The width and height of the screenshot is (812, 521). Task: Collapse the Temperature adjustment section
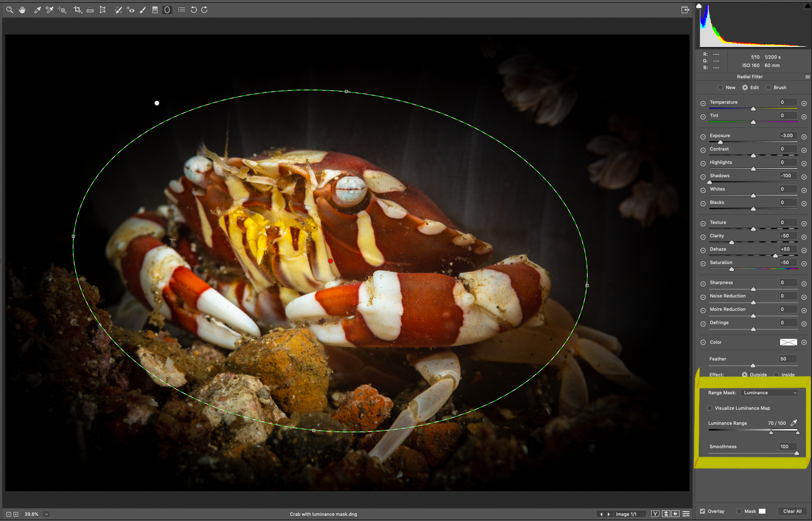[x=702, y=103]
